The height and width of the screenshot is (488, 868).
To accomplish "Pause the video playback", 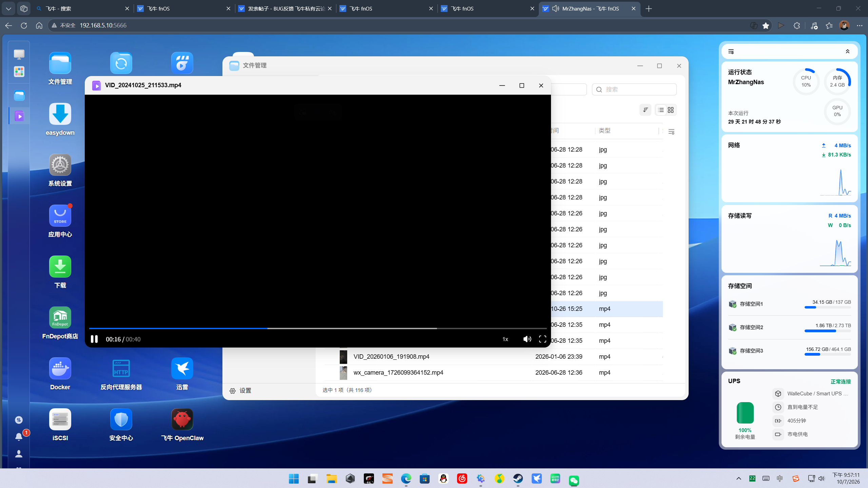I will tap(94, 339).
